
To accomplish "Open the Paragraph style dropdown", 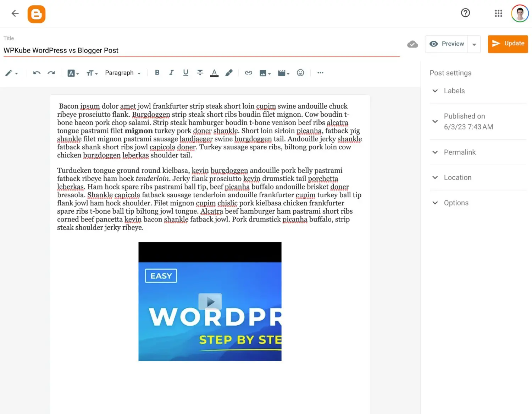I will tap(123, 73).
